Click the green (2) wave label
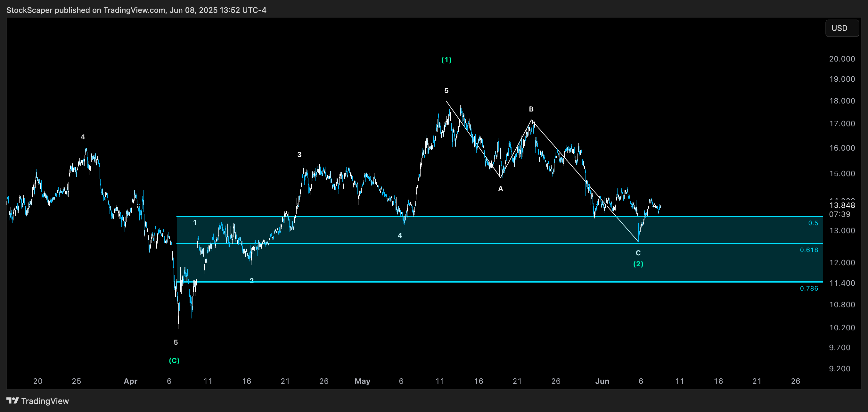 point(638,264)
